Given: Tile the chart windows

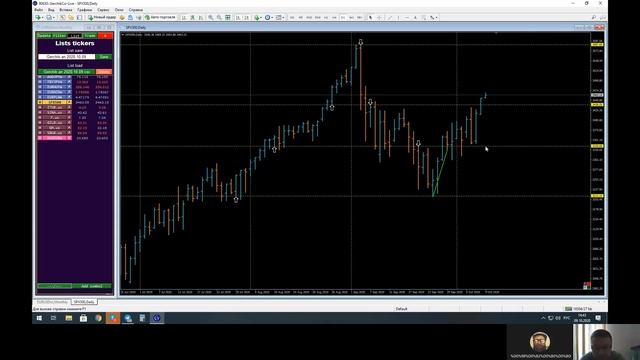Looking at the screenshot, I should pyautogui.click(x=228, y=18).
